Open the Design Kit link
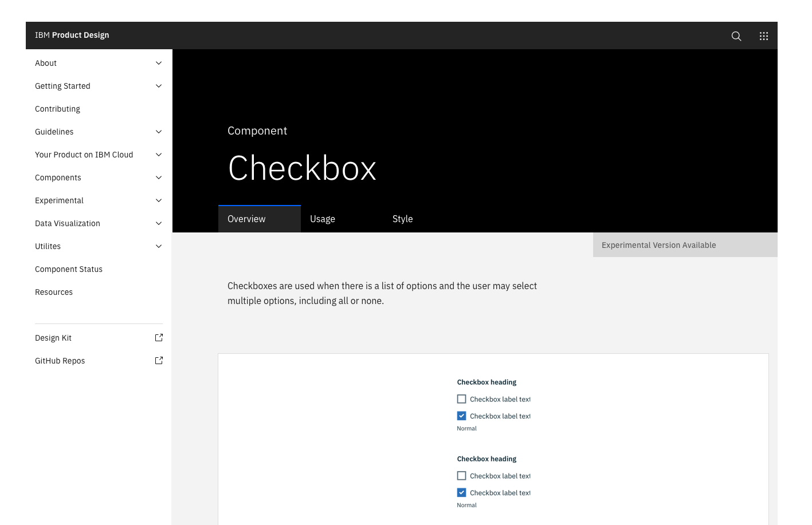Screen dimensions: 812x525 pos(53,338)
